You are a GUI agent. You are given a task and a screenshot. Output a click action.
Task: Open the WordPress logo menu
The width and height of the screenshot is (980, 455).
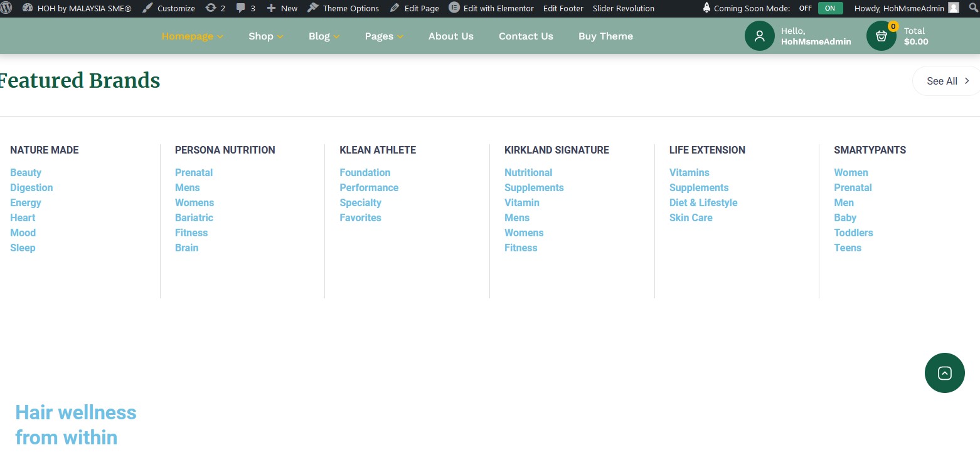point(6,8)
